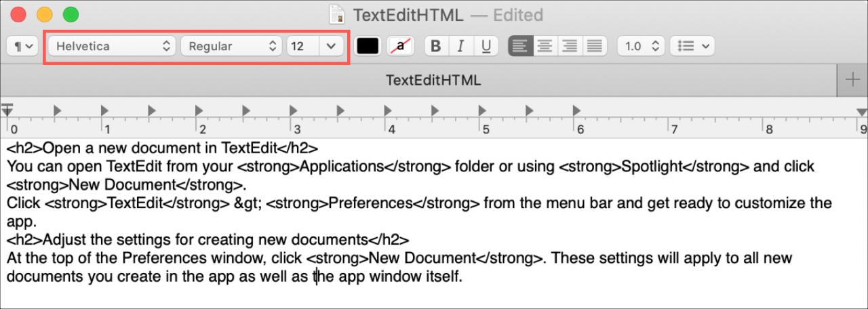Align text left
The width and height of the screenshot is (868, 309).
pyautogui.click(x=520, y=46)
